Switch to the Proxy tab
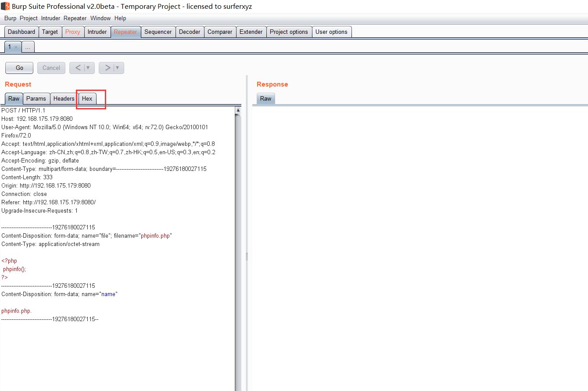 point(73,32)
